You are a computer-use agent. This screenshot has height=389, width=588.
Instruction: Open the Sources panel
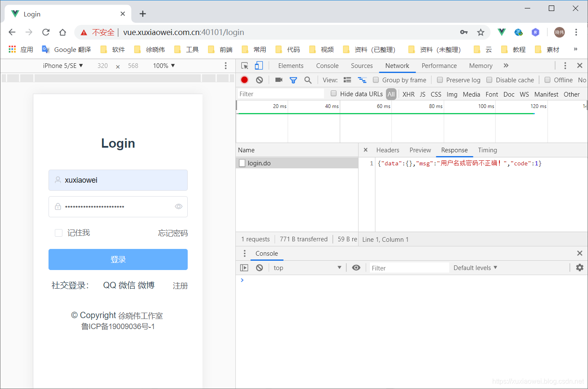tap(361, 65)
